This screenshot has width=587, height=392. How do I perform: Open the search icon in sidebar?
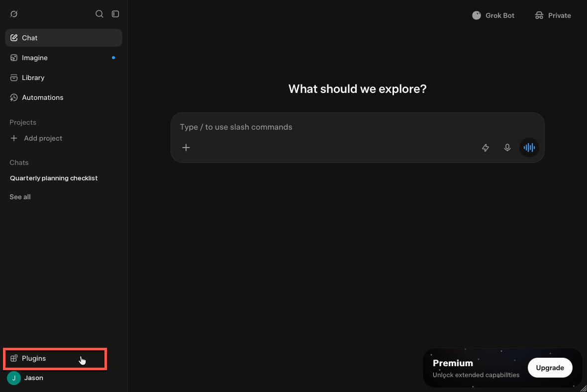point(99,14)
